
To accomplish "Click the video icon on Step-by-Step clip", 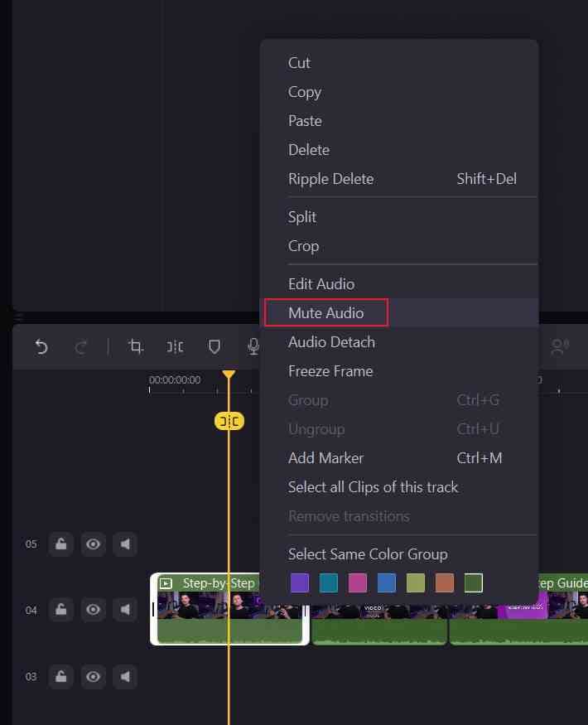I will tap(166, 583).
